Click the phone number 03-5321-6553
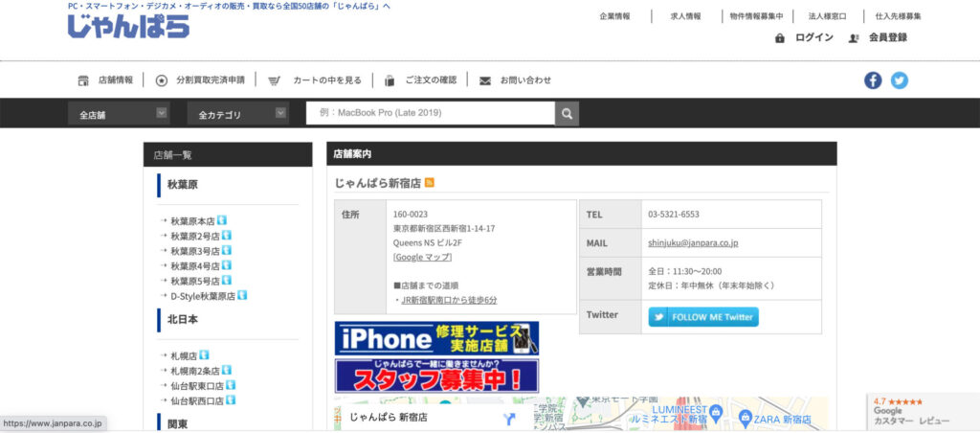 (x=674, y=214)
